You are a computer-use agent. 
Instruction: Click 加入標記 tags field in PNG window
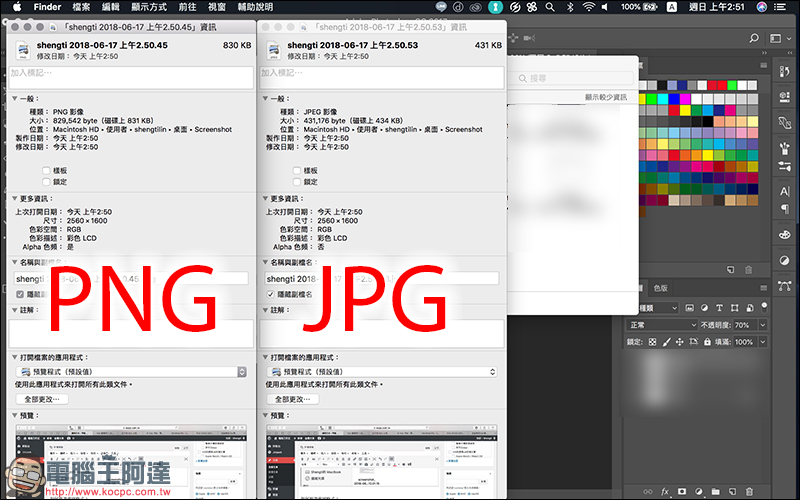(x=131, y=78)
